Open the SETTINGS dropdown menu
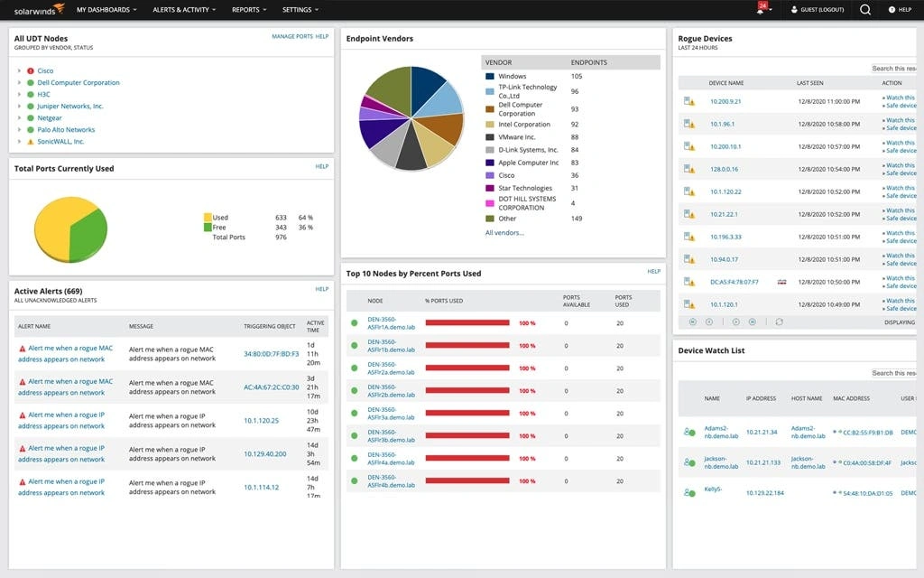Image resolution: width=924 pixels, height=578 pixels. pos(298,10)
